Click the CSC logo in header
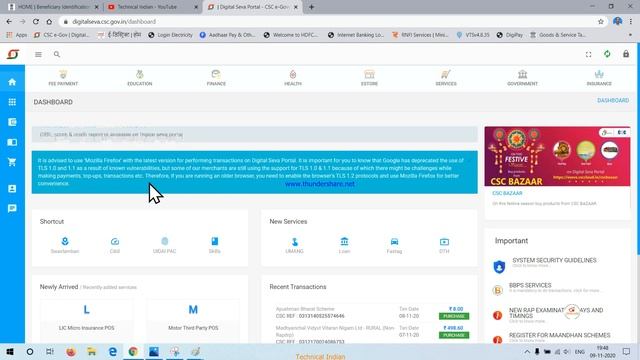The width and height of the screenshot is (640, 360). click(x=13, y=54)
